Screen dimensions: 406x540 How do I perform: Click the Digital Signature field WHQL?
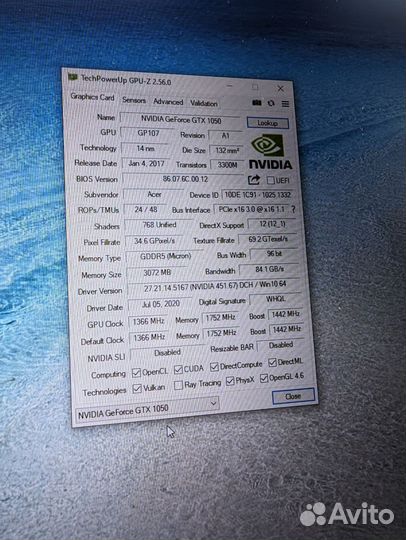[275, 299]
